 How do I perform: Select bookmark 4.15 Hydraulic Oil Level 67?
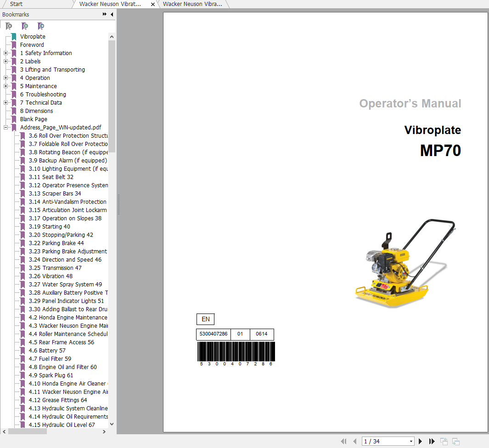(x=62, y=425)
